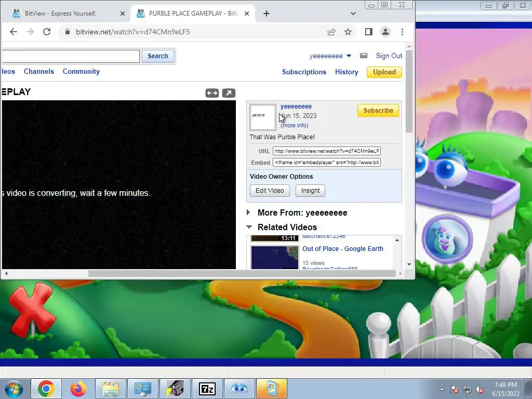The width and height of the screenshot is (532, 399).
Task: Click Chrome forward navigation arrow
Action: pos(30,32)
